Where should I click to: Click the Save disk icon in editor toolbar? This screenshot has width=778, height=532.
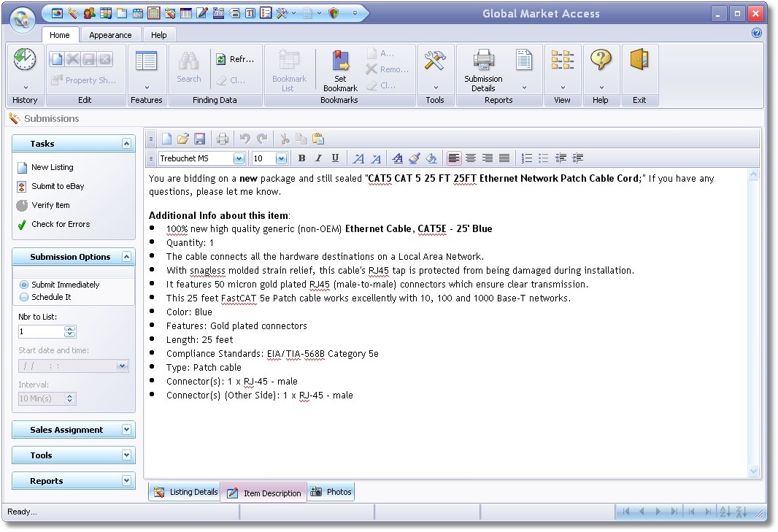(x=199, y=139)
